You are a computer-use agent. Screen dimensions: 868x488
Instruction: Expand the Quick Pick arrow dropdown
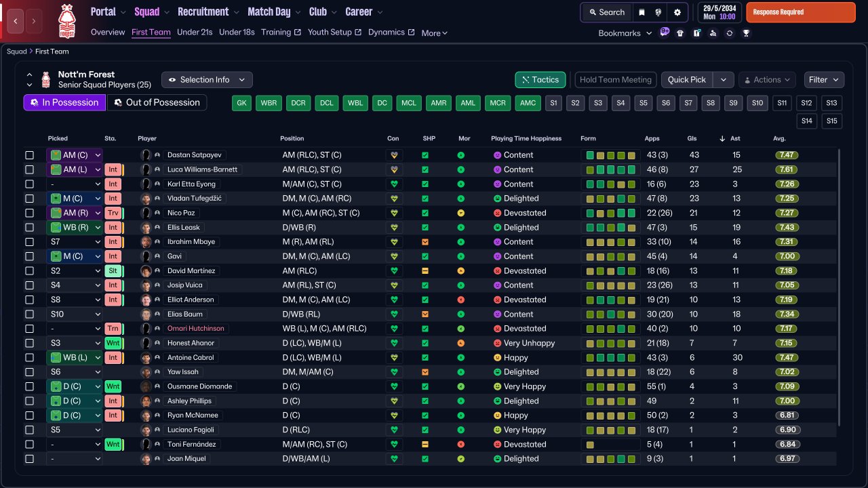(x=724, y=80)
